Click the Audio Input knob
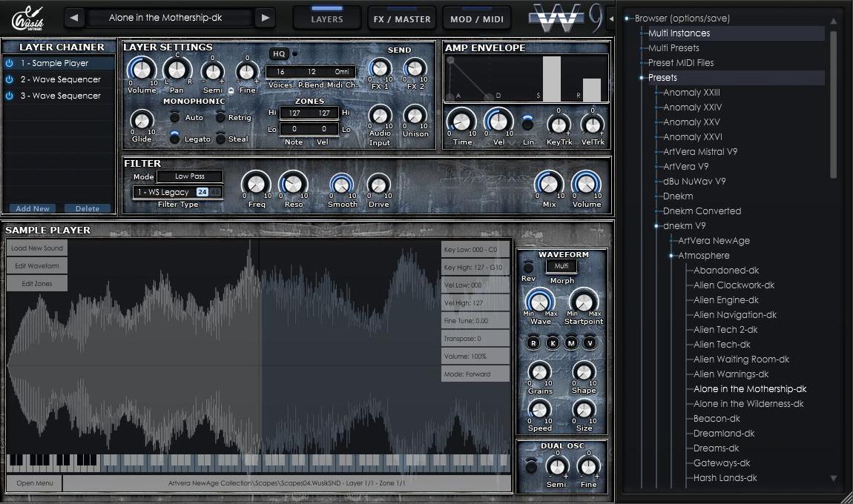This screenshot has width=853, height=504. click(380, 116)
